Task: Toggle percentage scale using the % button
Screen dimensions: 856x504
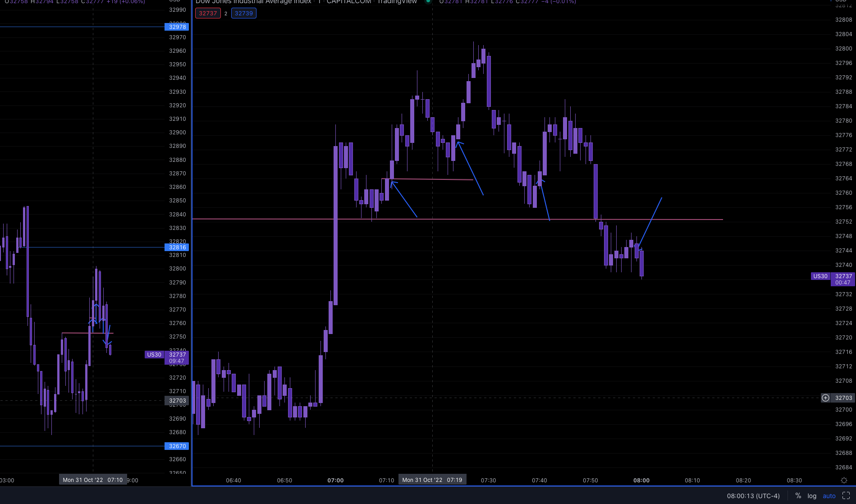Action: coord(798,495)
